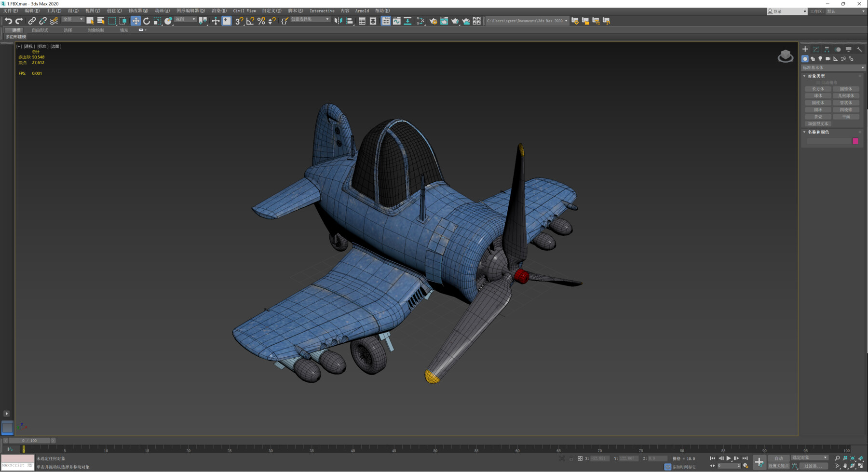Viewport: 868px width, 472px height.
Task: Click the TextPlus primitive button
Action: pos(818,123)
